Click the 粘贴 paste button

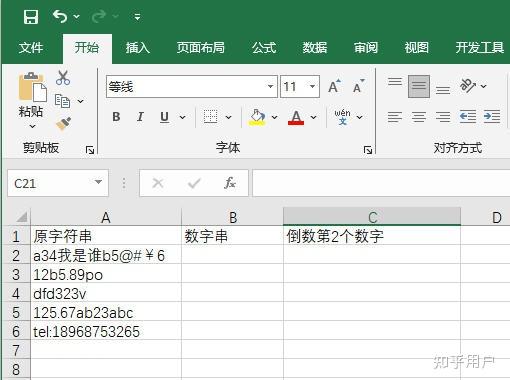(x=31, y=101)
